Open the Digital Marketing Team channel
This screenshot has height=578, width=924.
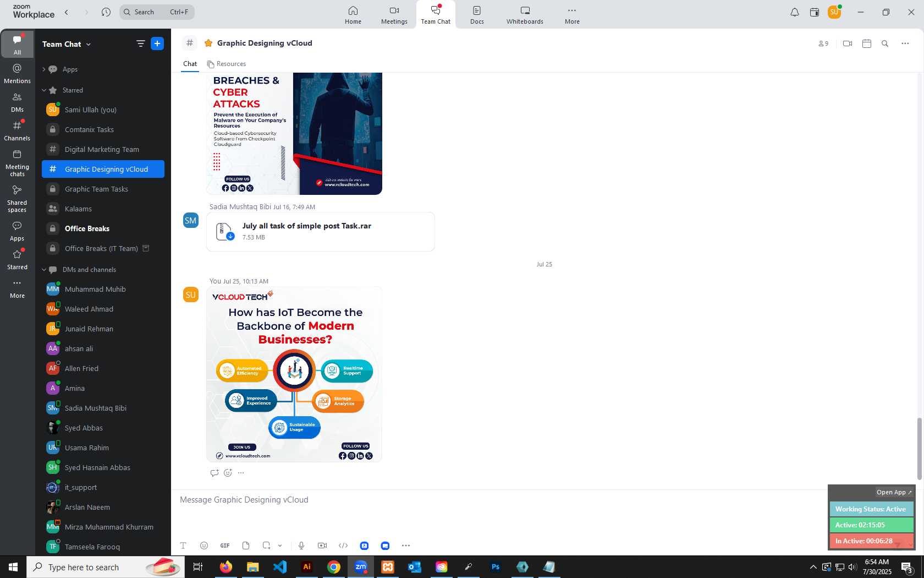click(x=103, y=149)
